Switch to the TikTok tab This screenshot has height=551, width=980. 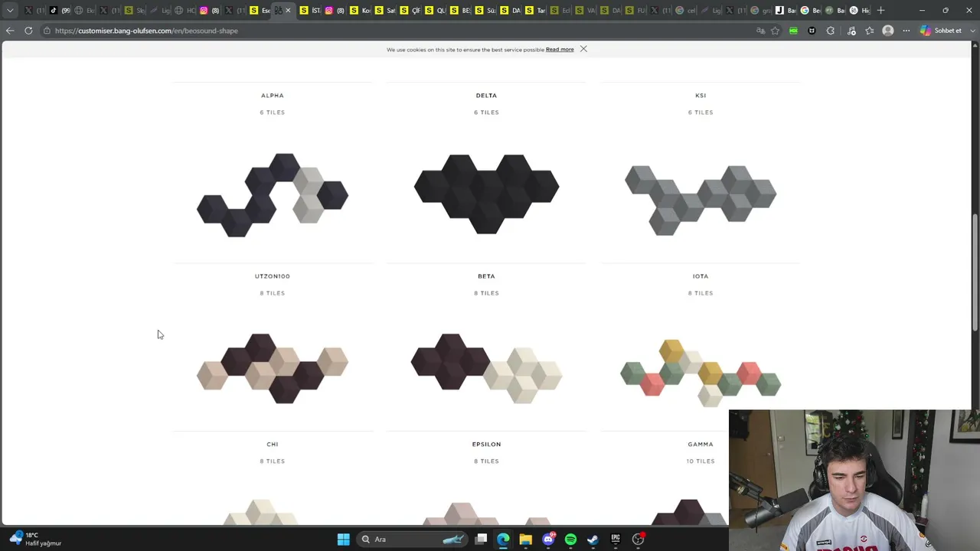60,10
